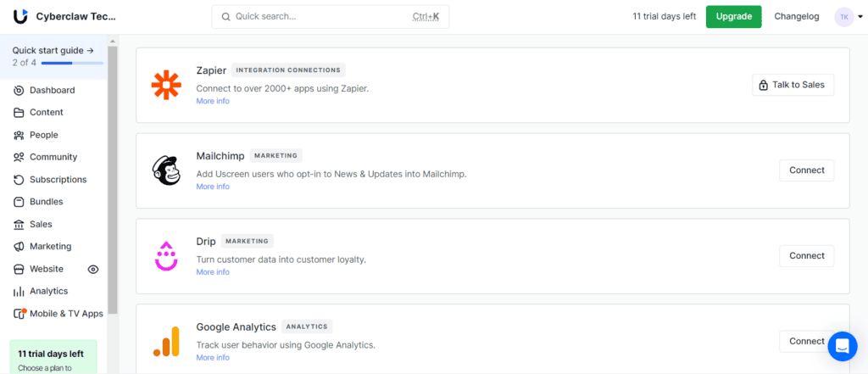The image size is (868, 374).
Task: Open the Mobile & TV Apps icon
Action: [x=20, y=314]
